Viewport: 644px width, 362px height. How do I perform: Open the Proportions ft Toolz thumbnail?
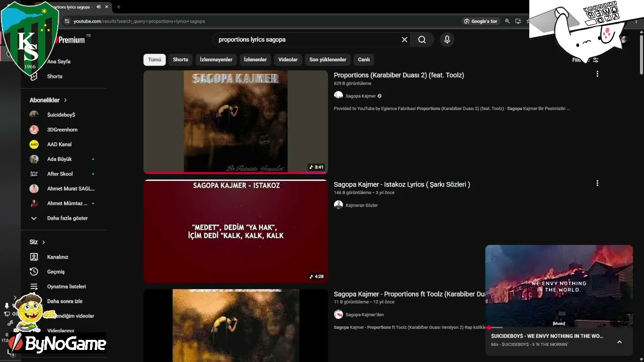point(235,325)
